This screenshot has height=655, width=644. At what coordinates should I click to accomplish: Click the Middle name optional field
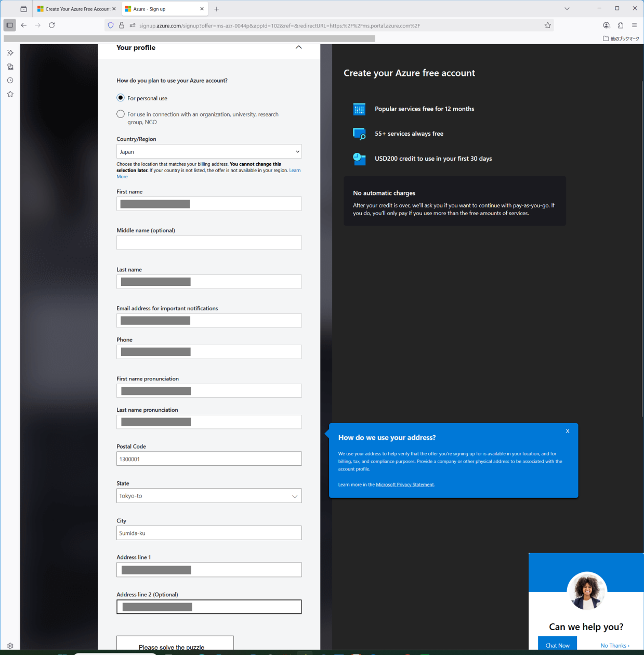(209, 243)
